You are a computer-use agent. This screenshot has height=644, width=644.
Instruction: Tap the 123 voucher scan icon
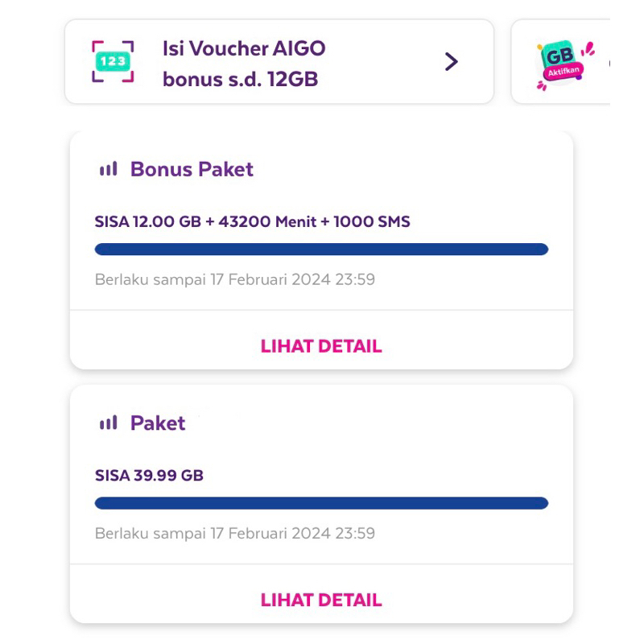(x=113, y=62)
